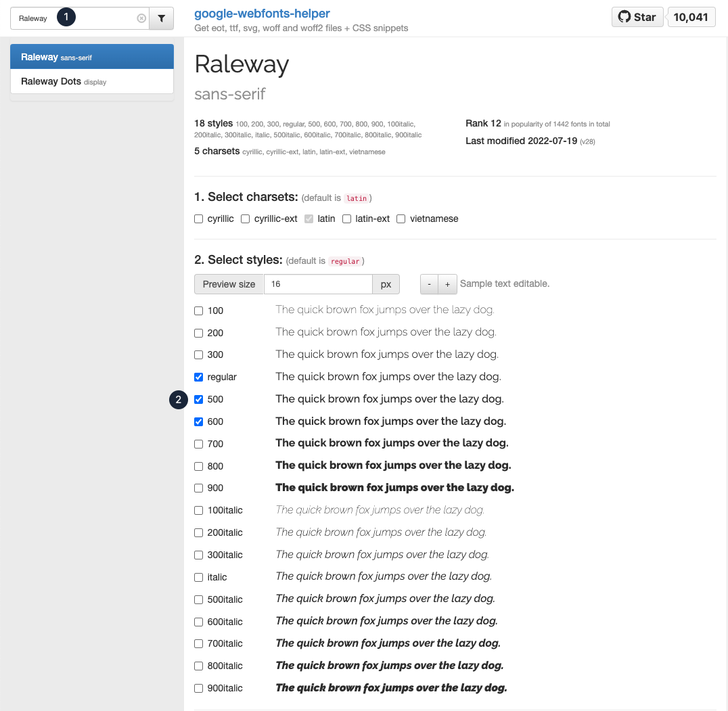728x711 pixels.
Task: Click the Last modified 2022-07-19 text
Action: pos(522,141)
